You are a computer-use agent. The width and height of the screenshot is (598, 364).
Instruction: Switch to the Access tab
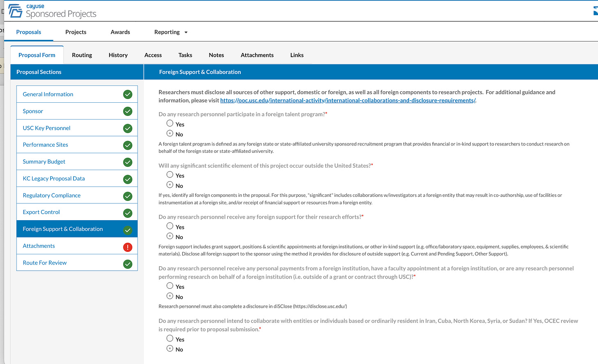[153, 55]
